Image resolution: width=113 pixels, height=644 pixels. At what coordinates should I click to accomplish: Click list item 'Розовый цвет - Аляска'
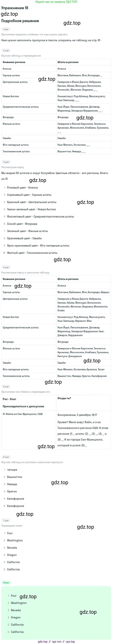point(22,188)
